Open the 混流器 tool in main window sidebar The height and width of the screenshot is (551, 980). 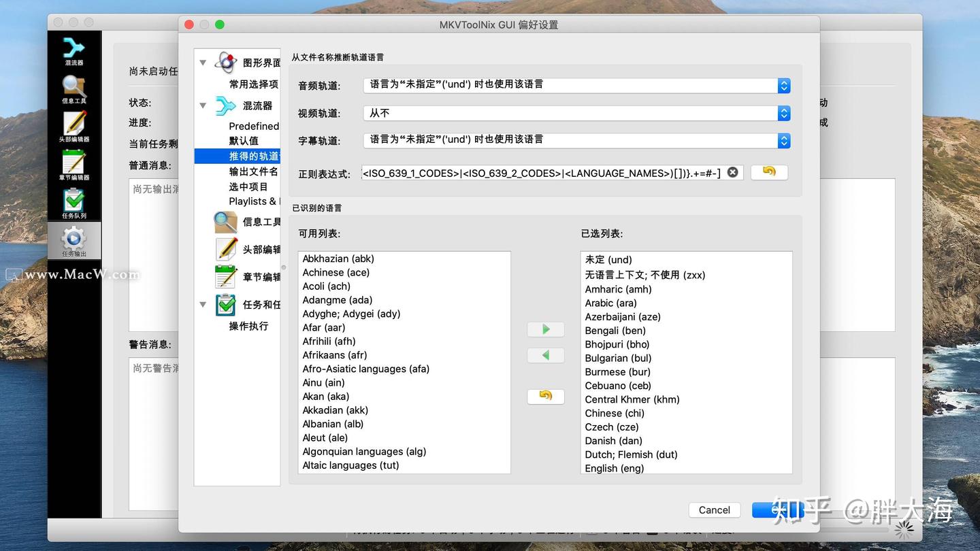[x=73, y=51]
